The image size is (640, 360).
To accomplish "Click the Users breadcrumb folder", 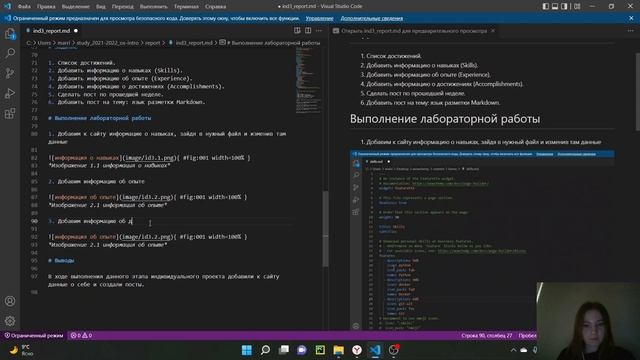I will [44, 42].
